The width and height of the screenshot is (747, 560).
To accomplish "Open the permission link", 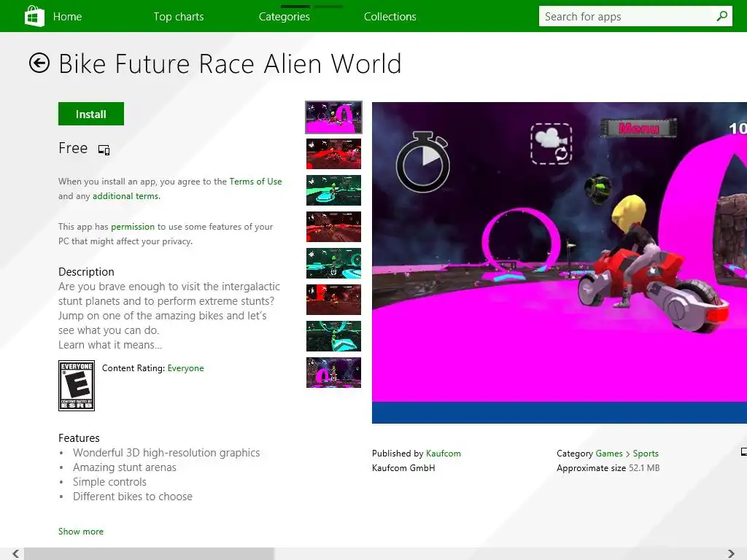I will click(x=133, y=227).
